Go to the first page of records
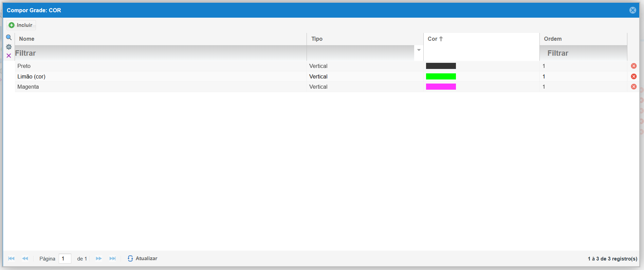Screen dimensions: 644x270 12,258
